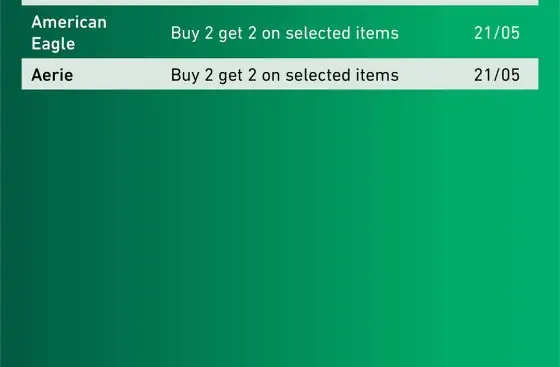Click the 21/05 date in Aerie row
This screenshot has height=367, width=560.
coord(497,75)
